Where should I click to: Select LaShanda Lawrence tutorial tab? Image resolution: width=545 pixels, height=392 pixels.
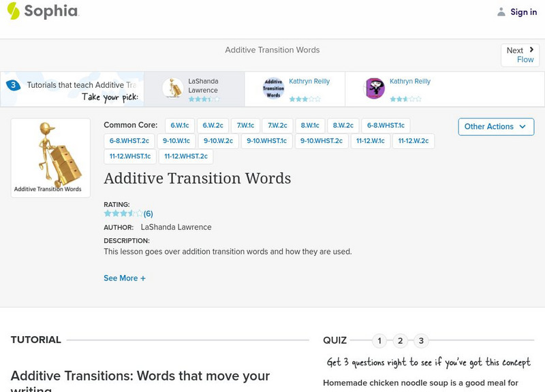coord(194,89)
